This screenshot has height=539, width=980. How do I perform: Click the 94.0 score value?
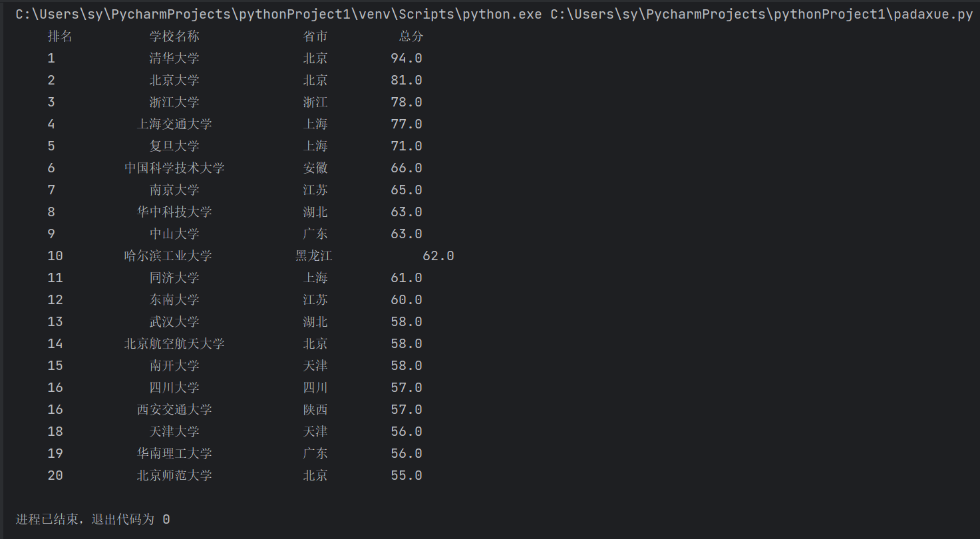pos(406,59)
